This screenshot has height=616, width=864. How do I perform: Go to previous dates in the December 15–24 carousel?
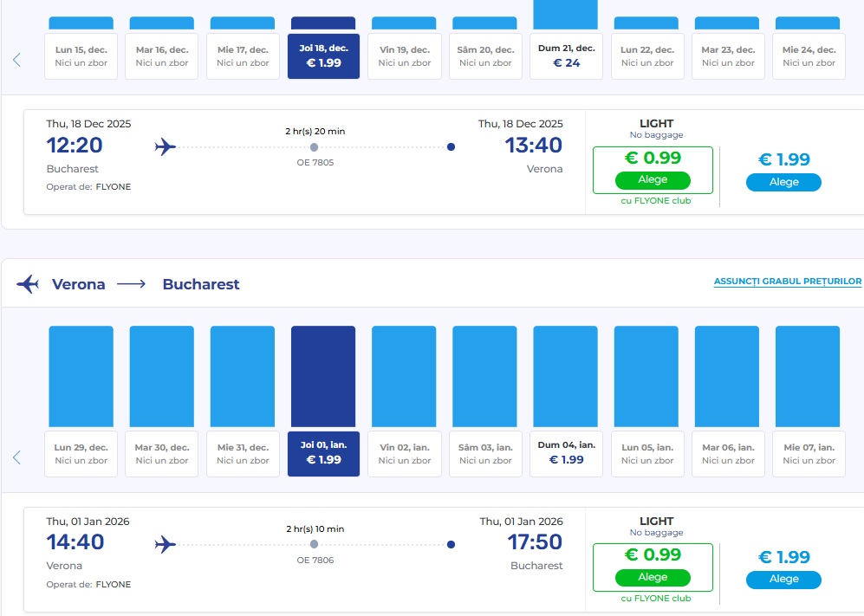click(x=16, y=60)
